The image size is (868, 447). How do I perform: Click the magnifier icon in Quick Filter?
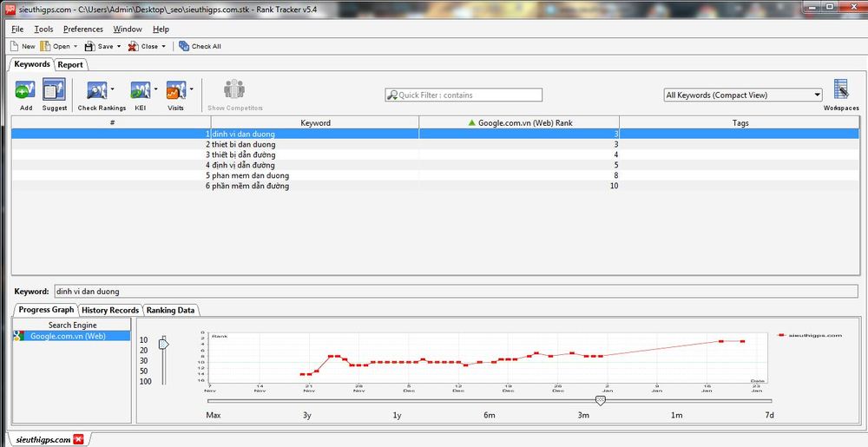(x=392, y=95)
